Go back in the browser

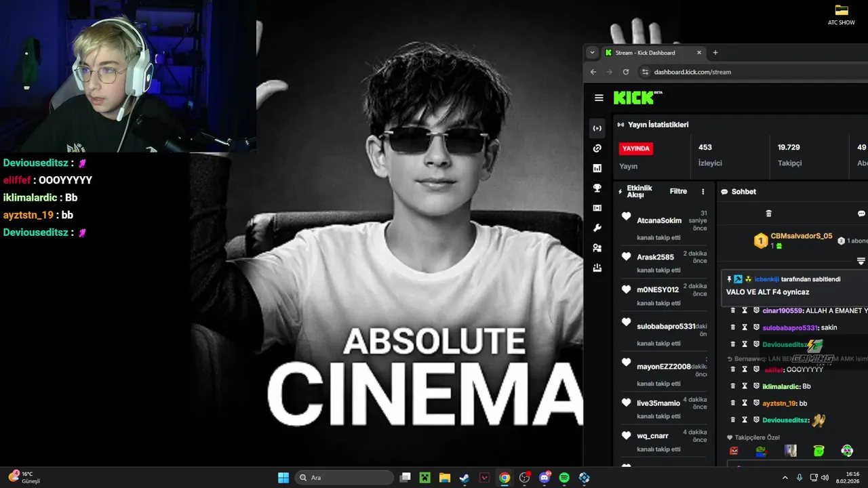pos(593,72)
